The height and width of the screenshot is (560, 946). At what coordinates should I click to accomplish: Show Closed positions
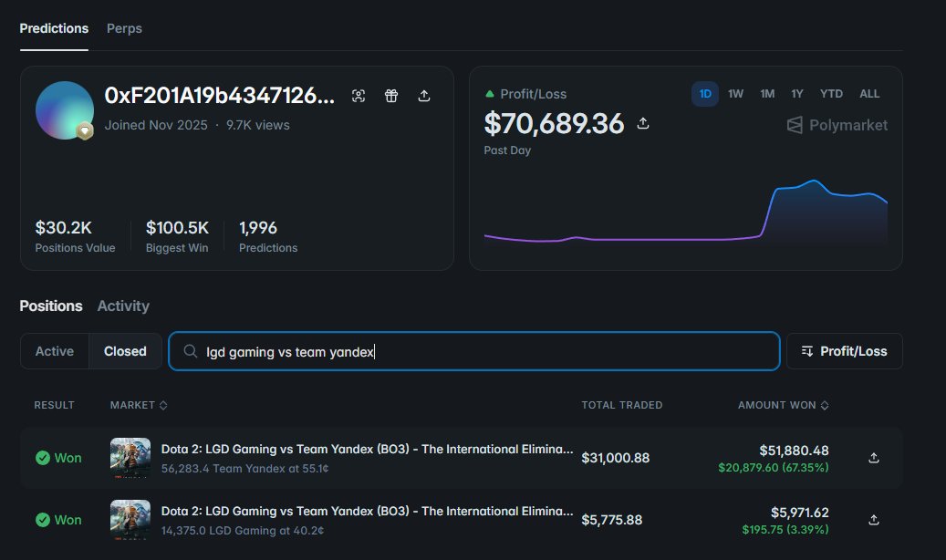(125, 351)
